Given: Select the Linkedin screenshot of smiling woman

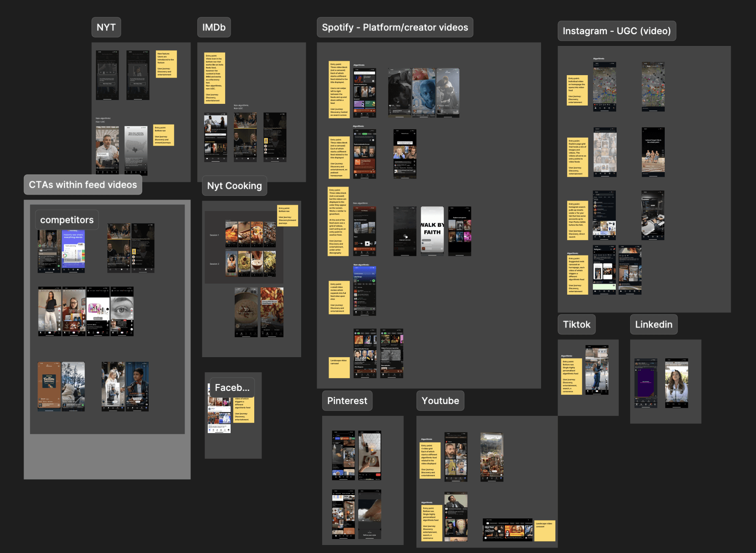Looking at the screenshot, I should click(677, 383).
